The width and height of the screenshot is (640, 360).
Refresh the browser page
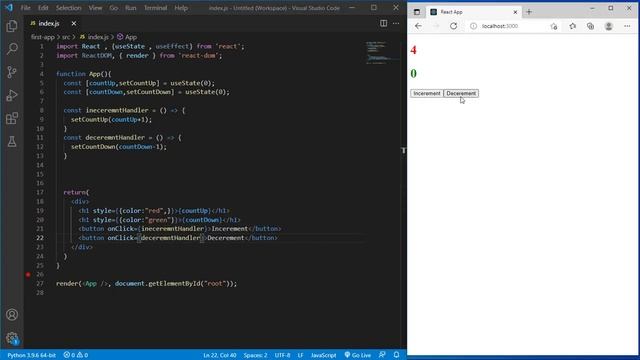(453, 26)
